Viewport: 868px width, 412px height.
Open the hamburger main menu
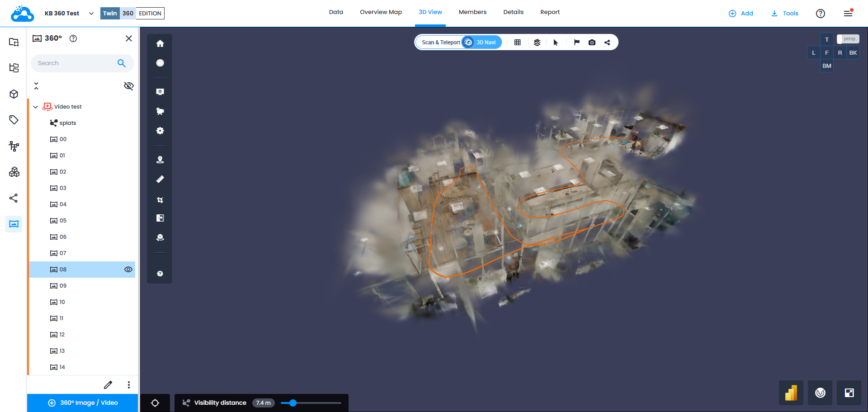pyautogui.click(x=848, y=13)
